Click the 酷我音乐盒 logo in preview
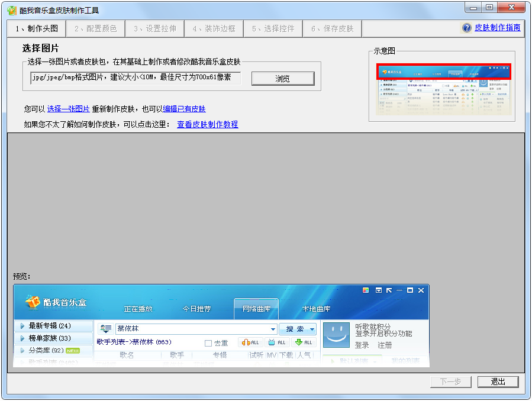This screenshot has height=401, width=532. (56, 302)
